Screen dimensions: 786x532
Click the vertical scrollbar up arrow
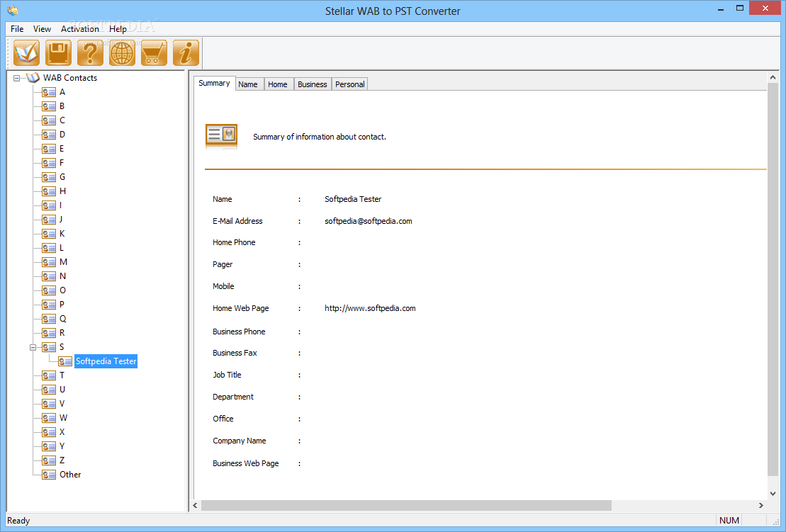pyautogui.click(x=773, y=78)
